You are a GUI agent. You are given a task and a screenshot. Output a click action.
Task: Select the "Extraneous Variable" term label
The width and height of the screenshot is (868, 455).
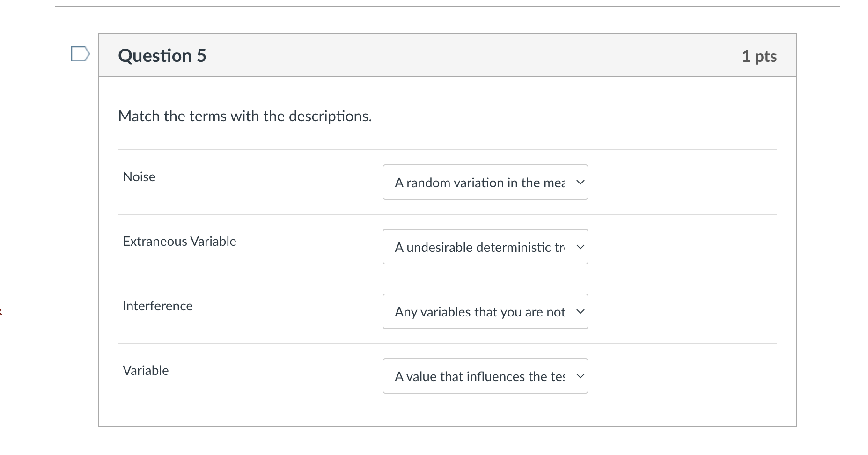pos(179,242)
